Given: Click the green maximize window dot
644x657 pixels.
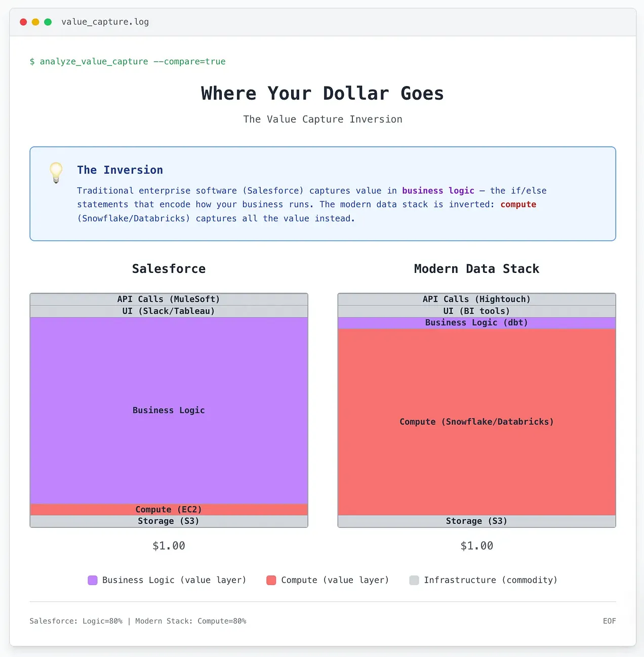Looking at the screenshot, I should (x=48, y=22).
